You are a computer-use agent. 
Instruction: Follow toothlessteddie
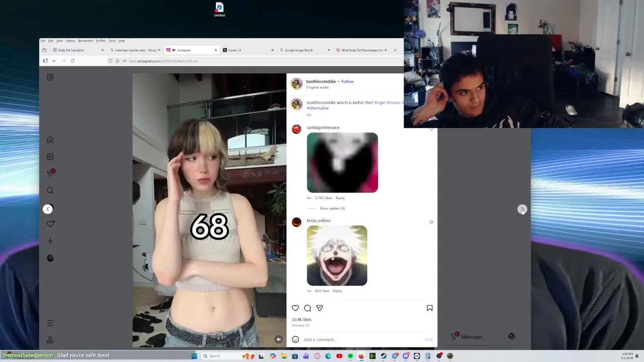tap(347, 81)
